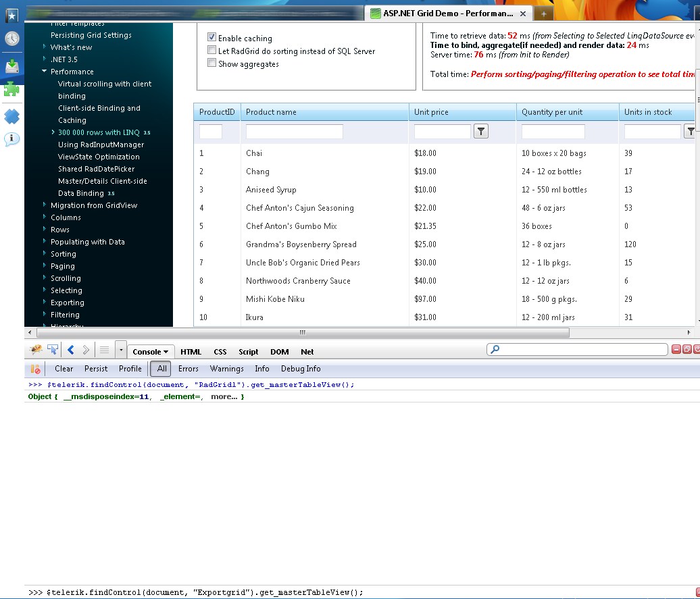
Task: Open Shared RadDatePicker link
Action: pos(96,169)
